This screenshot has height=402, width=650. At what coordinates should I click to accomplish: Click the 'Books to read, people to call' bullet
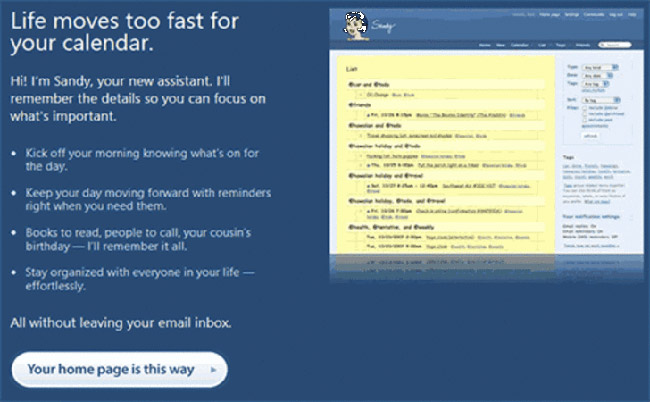click(138, 239)
